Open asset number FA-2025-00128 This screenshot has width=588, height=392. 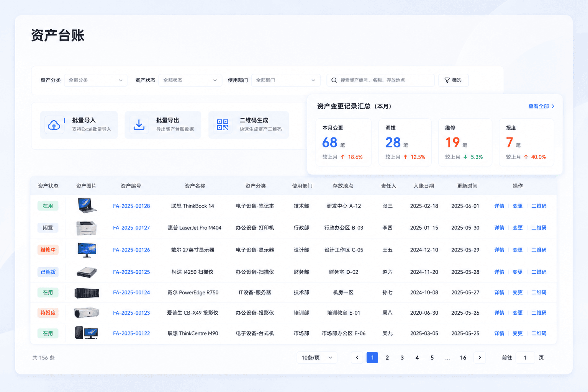coord(131,206)
